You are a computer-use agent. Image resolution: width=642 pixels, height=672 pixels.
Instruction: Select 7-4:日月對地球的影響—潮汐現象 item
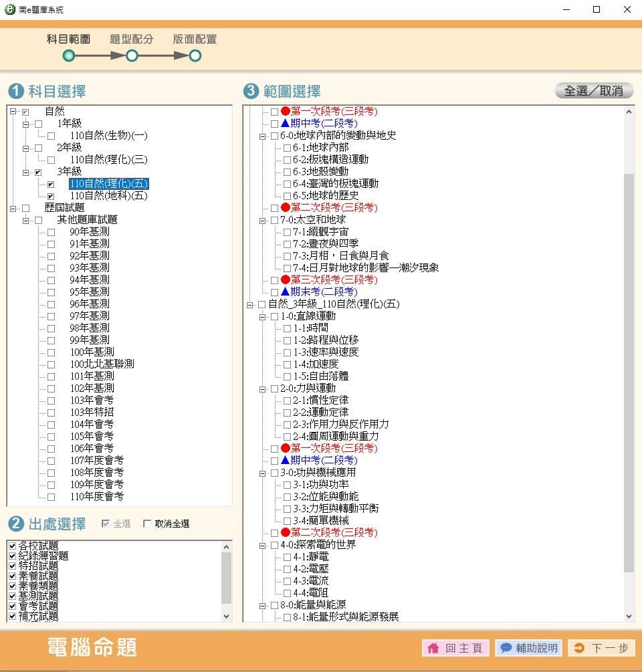(366, 268)
